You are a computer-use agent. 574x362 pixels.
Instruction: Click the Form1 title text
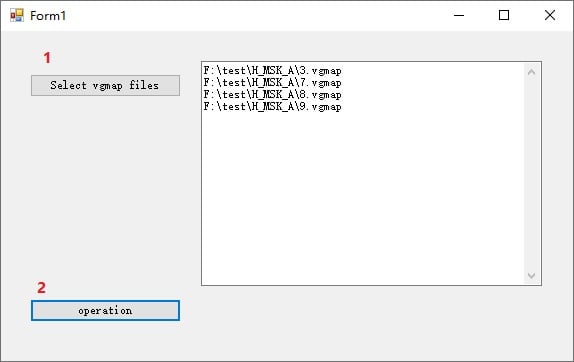tap(48, 16)
